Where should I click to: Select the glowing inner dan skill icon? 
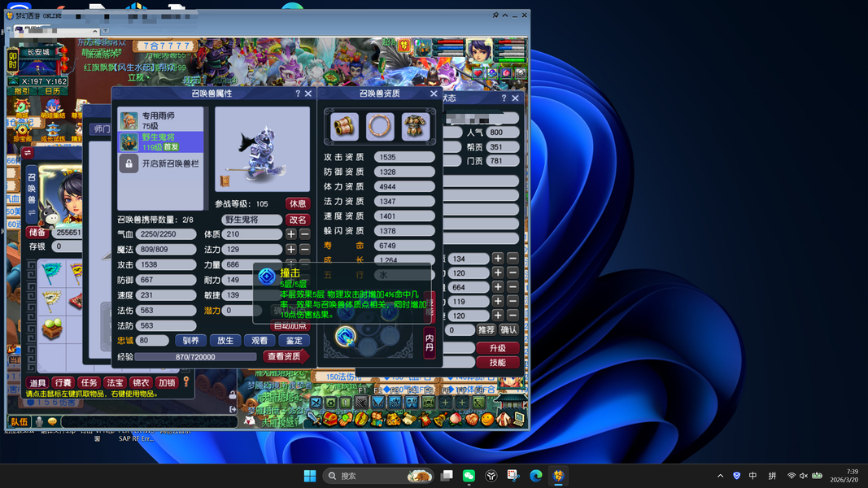pos(346,335)
